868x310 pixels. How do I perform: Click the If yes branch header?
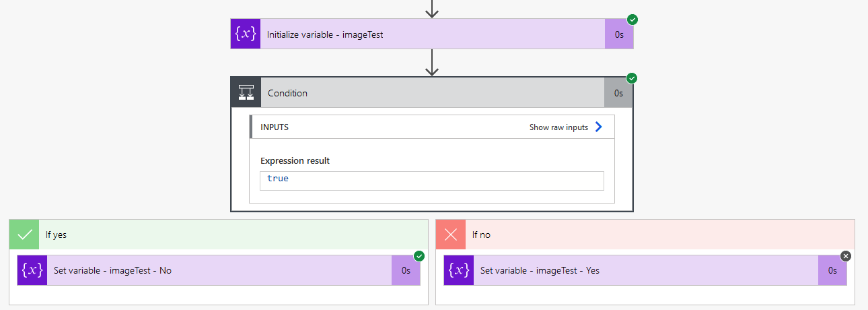pos(229,235)
